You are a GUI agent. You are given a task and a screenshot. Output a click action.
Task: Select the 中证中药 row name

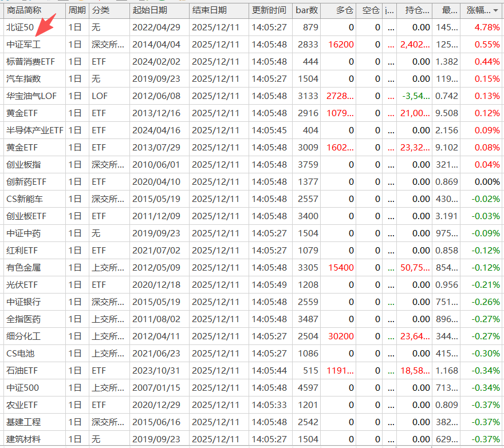pyautogui.click(x=23, y=233)
